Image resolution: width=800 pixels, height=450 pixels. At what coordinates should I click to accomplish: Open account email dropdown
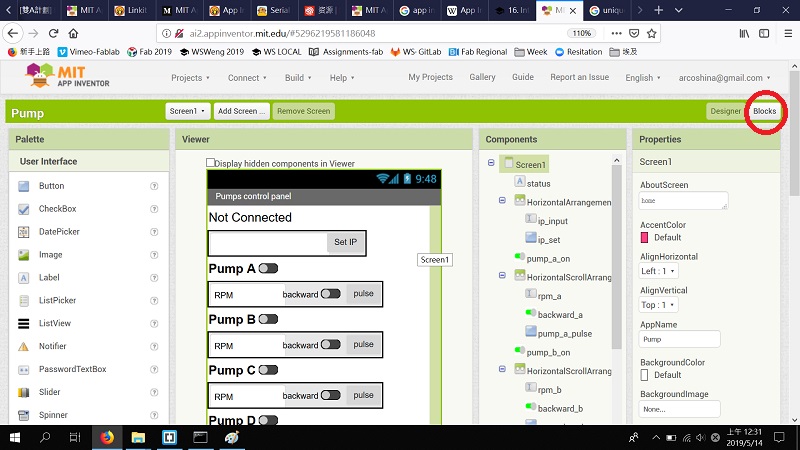point(724,78)
